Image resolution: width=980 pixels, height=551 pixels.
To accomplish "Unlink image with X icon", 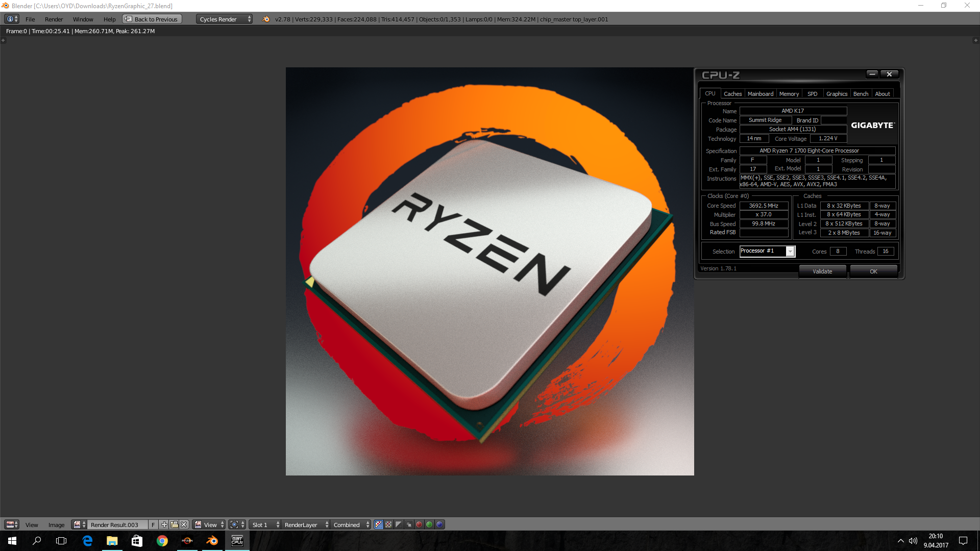I will pyautogui.click(x=184, y=524).
